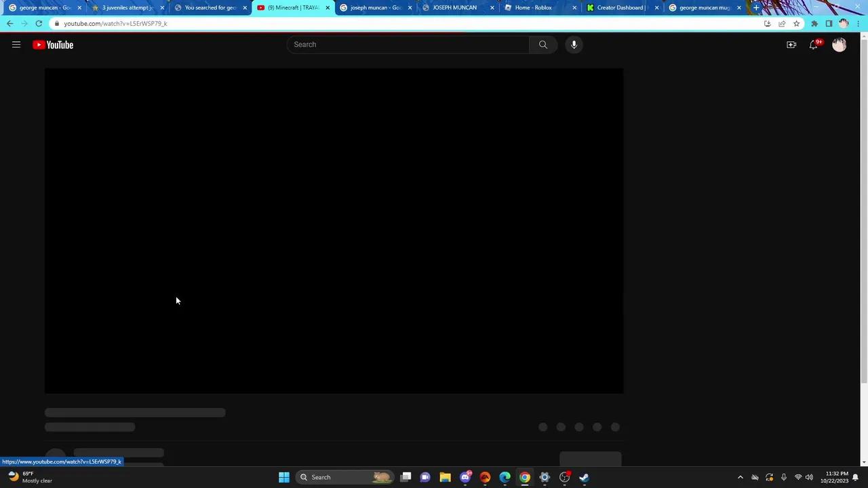Go back using the browser back arrow
868x488 pixels.
pyautogui.click(x=9, y=23)
